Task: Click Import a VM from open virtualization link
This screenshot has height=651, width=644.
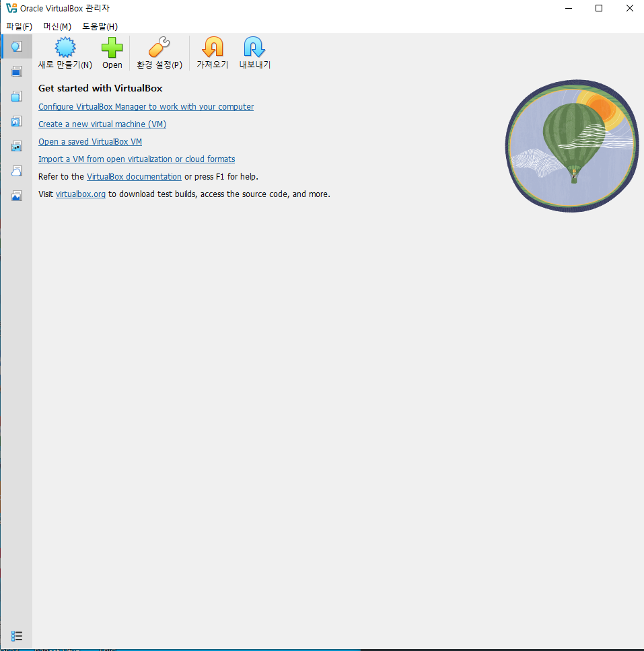Action: pyautogui.click(x=137, y=159)
